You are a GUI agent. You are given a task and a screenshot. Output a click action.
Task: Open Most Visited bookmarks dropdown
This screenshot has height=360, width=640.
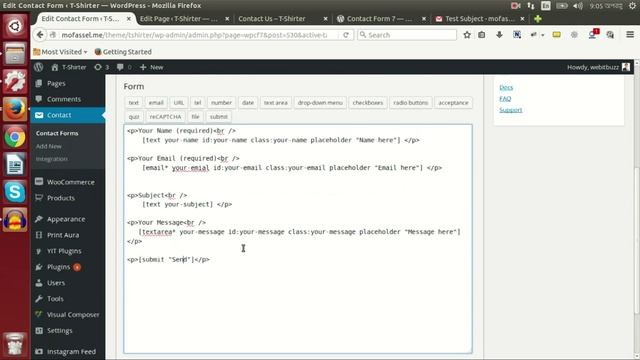tap(60, 52)
